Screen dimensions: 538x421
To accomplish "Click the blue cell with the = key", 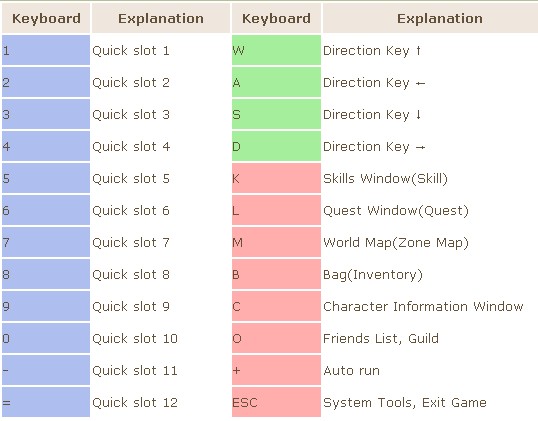I will click(46, 402).
